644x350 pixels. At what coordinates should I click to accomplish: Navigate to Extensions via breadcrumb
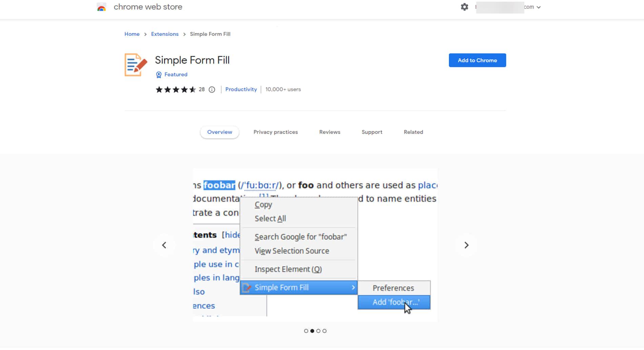point(164,34)
